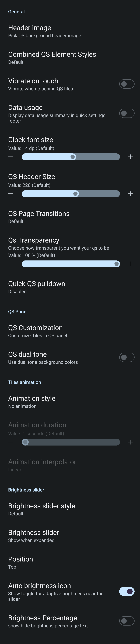Open Animation style picker

point(32,401)
